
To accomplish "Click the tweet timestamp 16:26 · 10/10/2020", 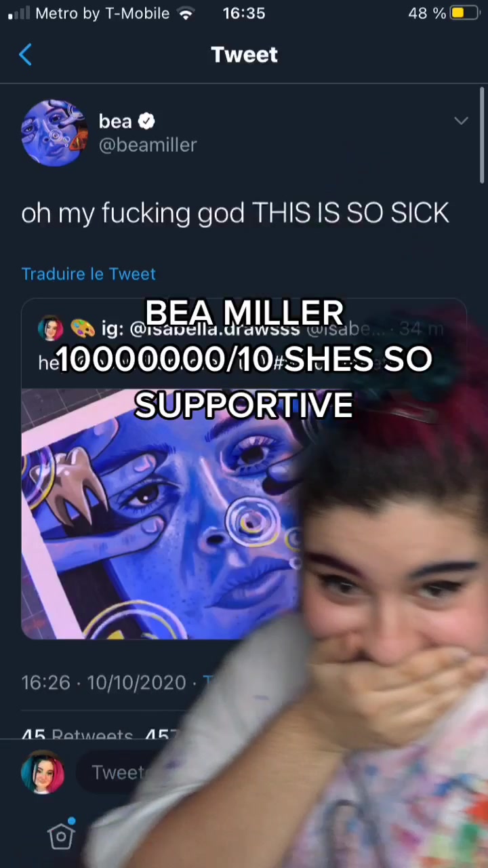I will (x=104, y=683).
